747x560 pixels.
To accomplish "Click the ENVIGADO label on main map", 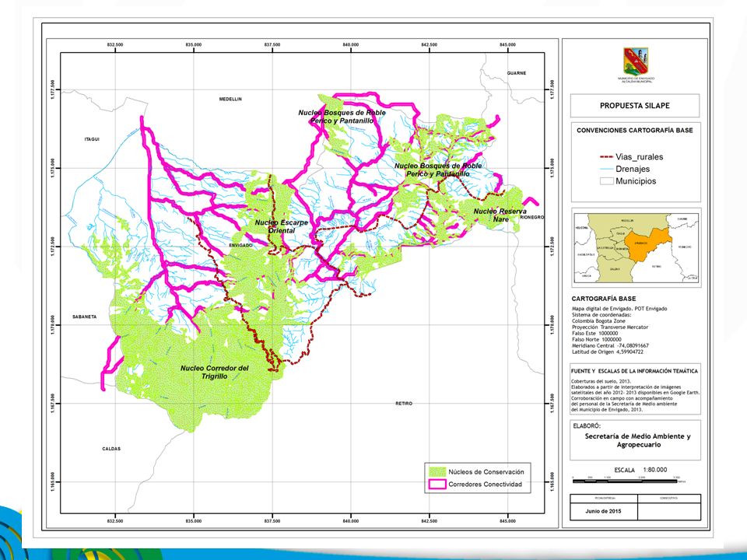I will 241,245.
